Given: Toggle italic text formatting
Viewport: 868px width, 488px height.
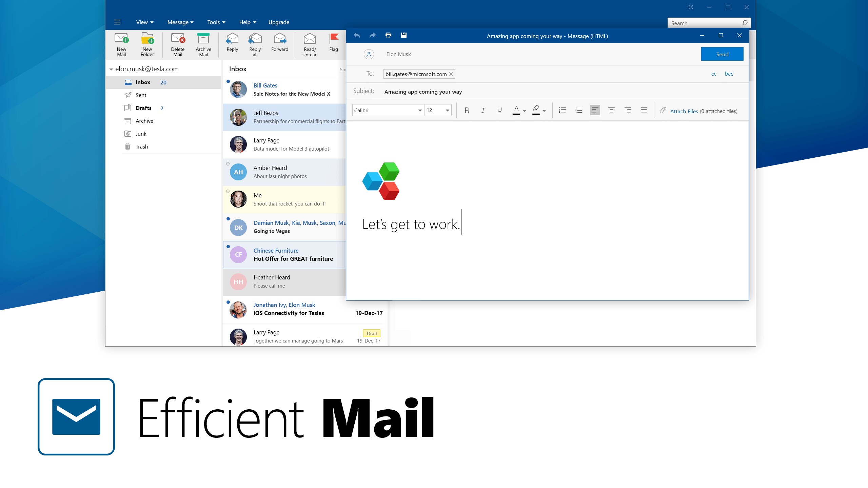Looking at the screenshot, I should pos(483,110).
